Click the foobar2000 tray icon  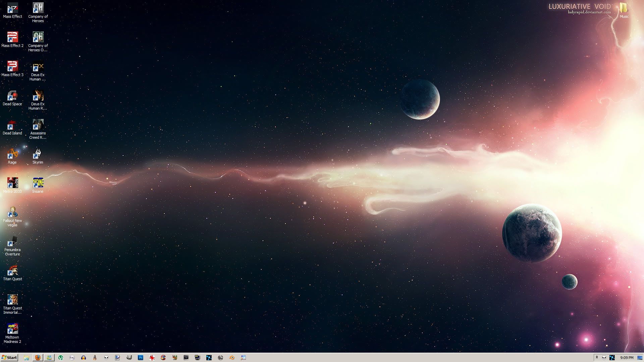tap(604, 358)
